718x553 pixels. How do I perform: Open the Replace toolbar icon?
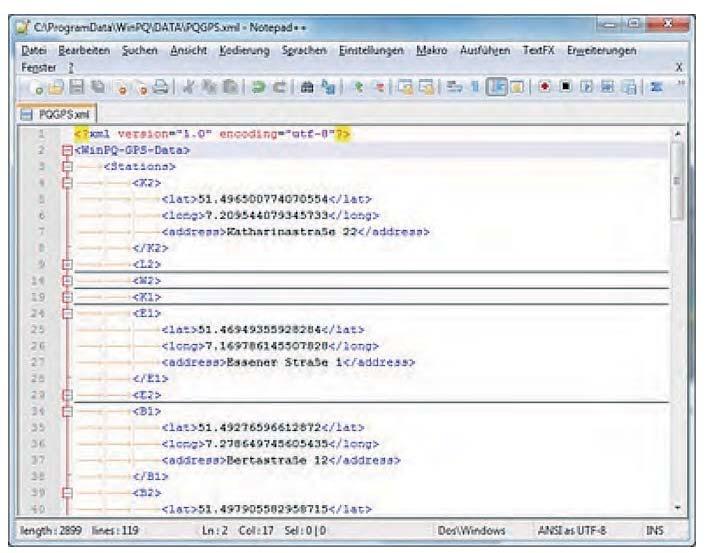point(328,87)
